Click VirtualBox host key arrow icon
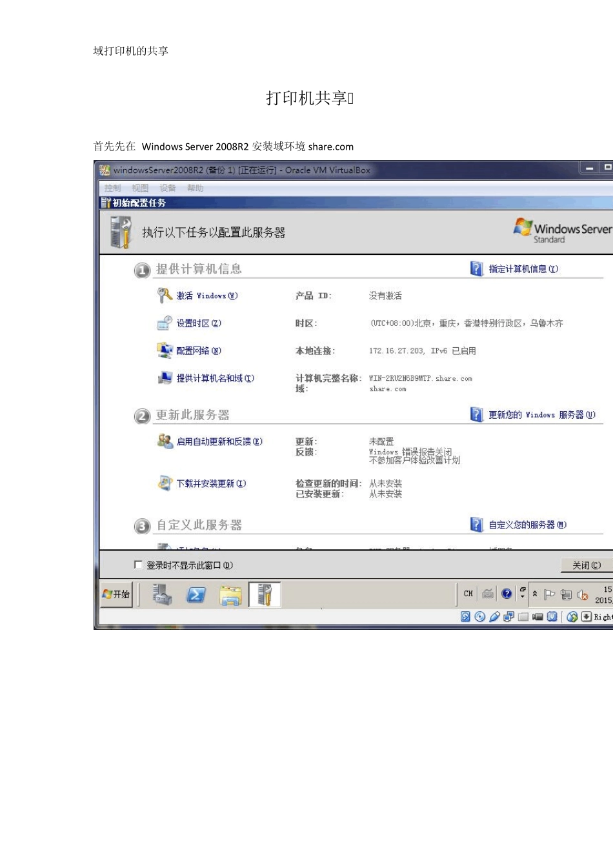 (x=586, y=616)
